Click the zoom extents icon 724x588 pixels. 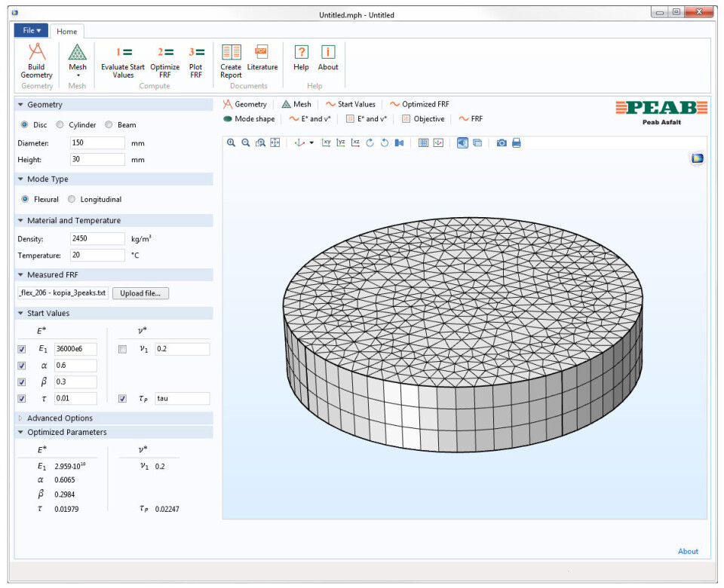coord(275,143)
